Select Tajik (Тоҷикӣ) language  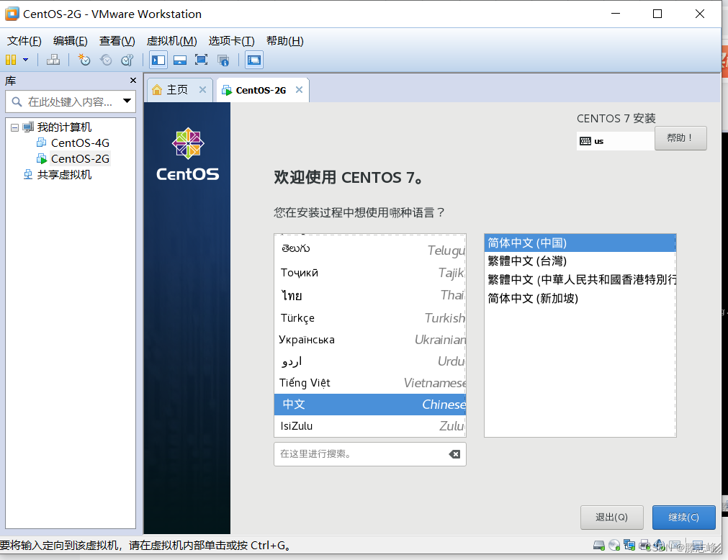click(370, 272)
